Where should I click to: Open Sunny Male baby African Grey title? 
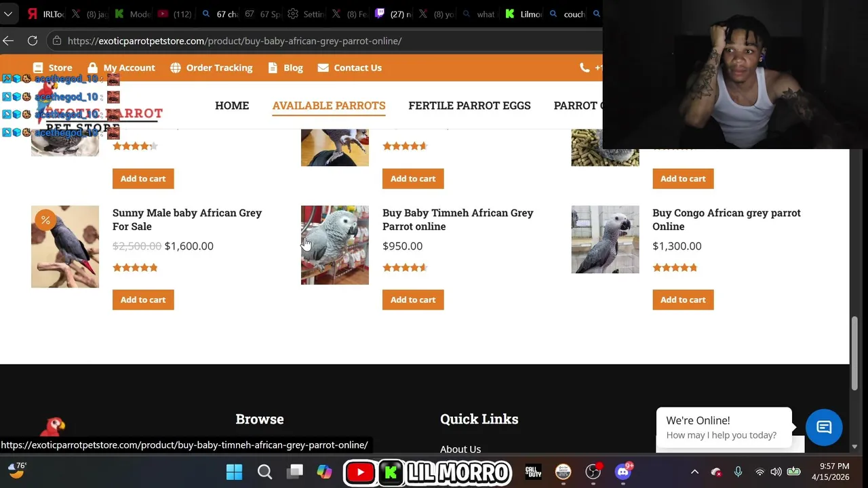(x=187, y=220)
